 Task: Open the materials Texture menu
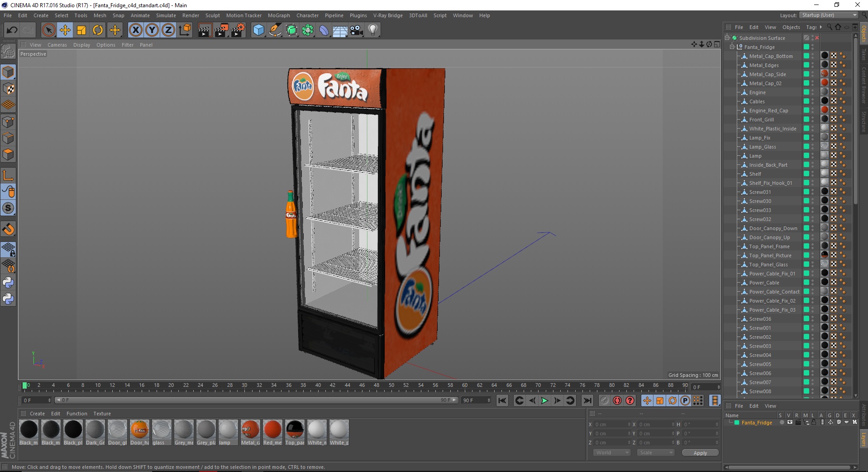tap(102, 414)
